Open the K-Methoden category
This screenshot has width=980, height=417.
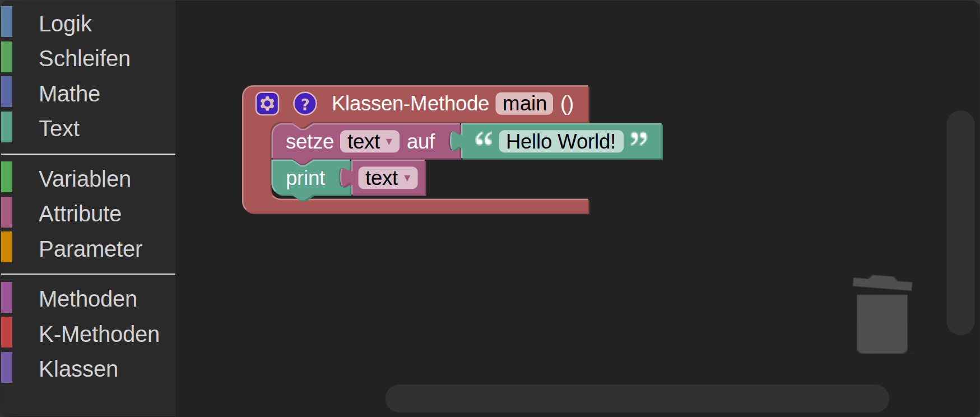click(x=99, y=334)
